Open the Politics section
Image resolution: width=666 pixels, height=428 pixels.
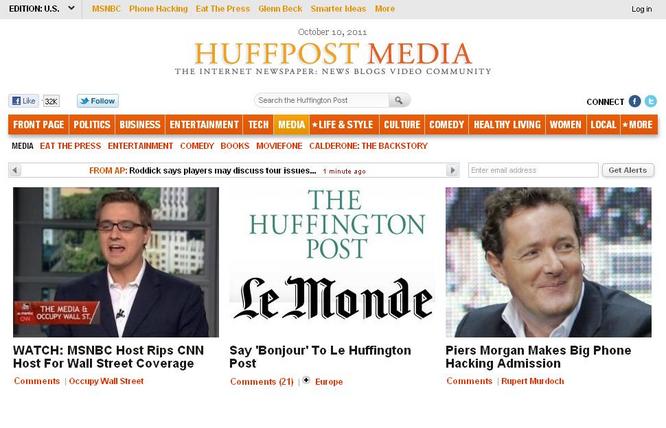92,124
